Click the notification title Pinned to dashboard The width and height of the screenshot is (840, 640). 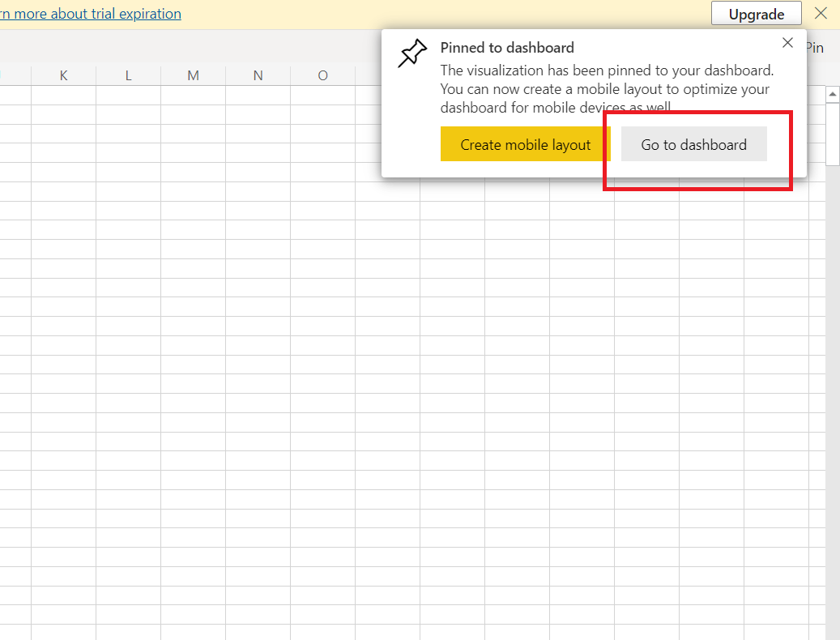click(x=506, y=48)
